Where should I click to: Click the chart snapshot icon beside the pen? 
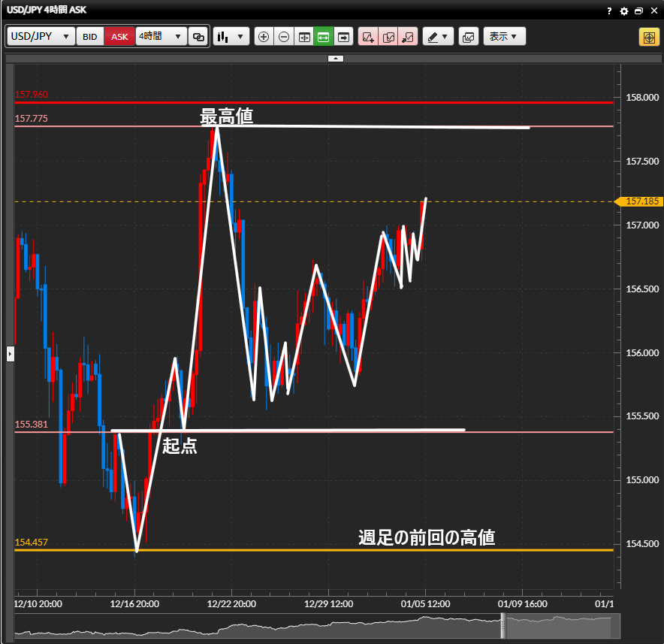468,36
